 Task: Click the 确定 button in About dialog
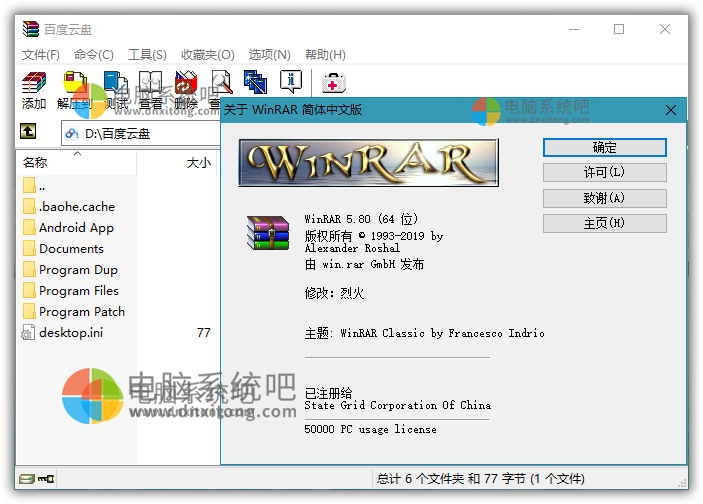click(x=604, y=148)
